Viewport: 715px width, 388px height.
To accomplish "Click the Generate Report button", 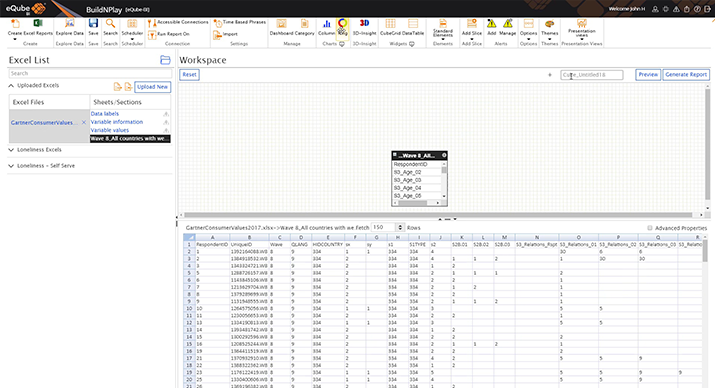I will [x=686, y=75].
